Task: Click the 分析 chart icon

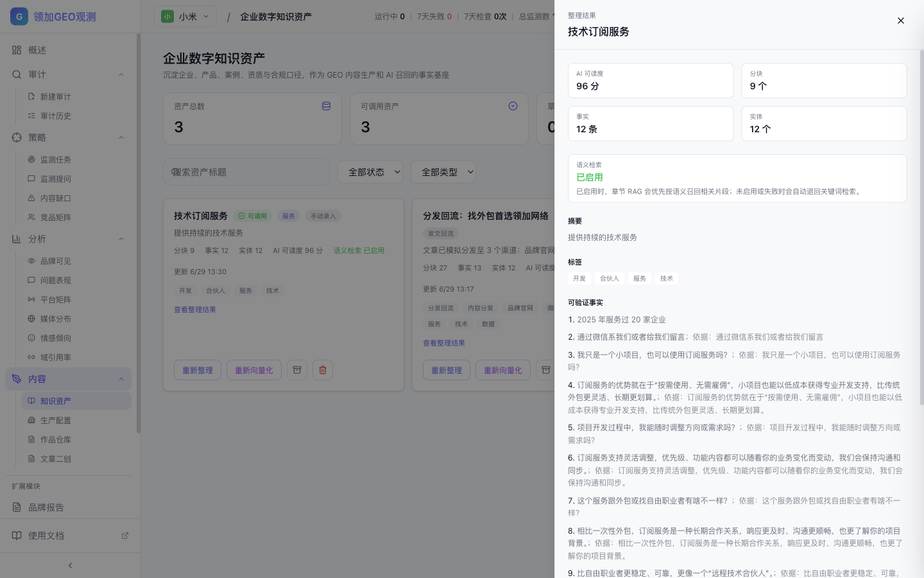Action: (17, 239)
